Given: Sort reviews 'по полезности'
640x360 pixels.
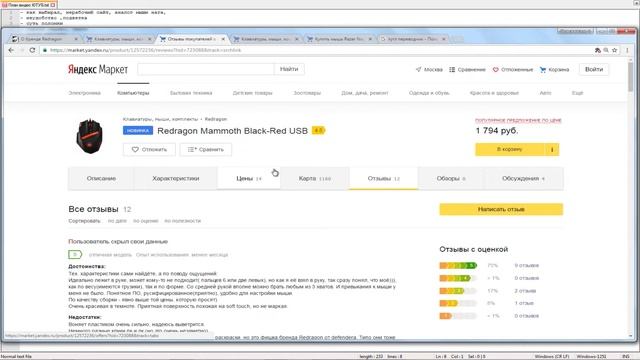Looking at the screenshot, I should [182, 221].
